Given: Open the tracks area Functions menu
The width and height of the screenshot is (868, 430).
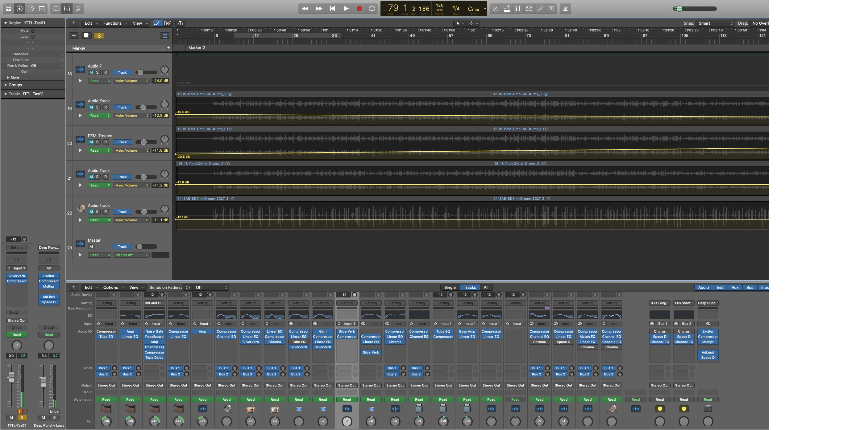Looking at the screenshot, I should pos(115,23).
